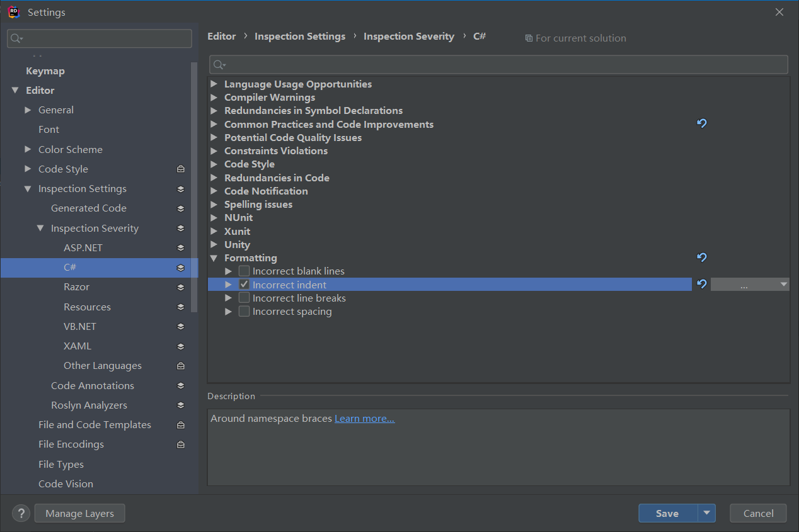
Task: Click the Rider logo in the title bar
Action: click(14, 12)
